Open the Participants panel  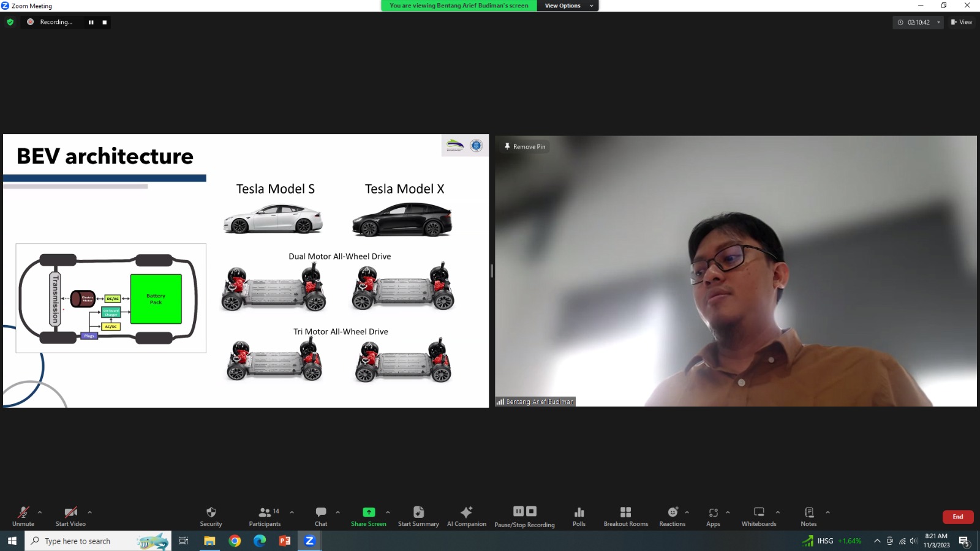(x=265, y=516)
